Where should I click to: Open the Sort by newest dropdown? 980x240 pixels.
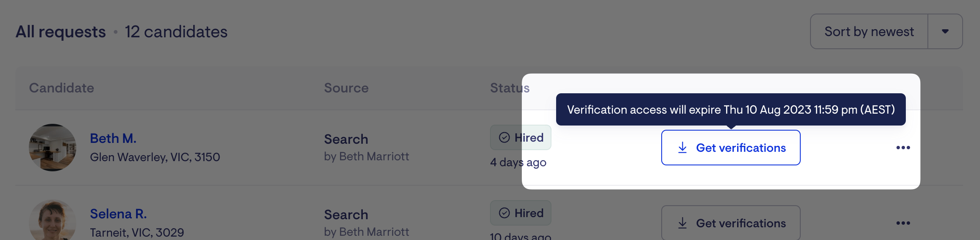(869, 31)
